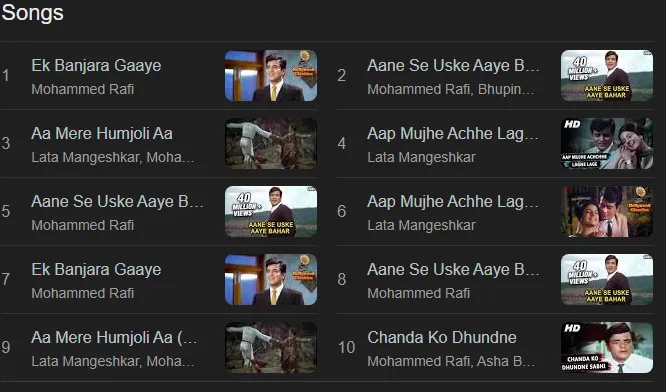Open thumbnail for song 6 Aap Mujhe Achhe
666x392 pixels.
click(607, 212)
